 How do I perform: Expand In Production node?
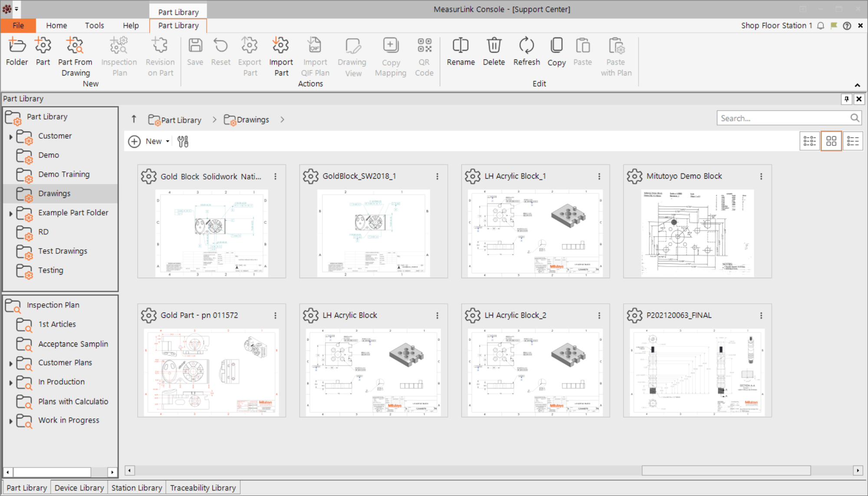pyautogui.click(x=11, y=383)
